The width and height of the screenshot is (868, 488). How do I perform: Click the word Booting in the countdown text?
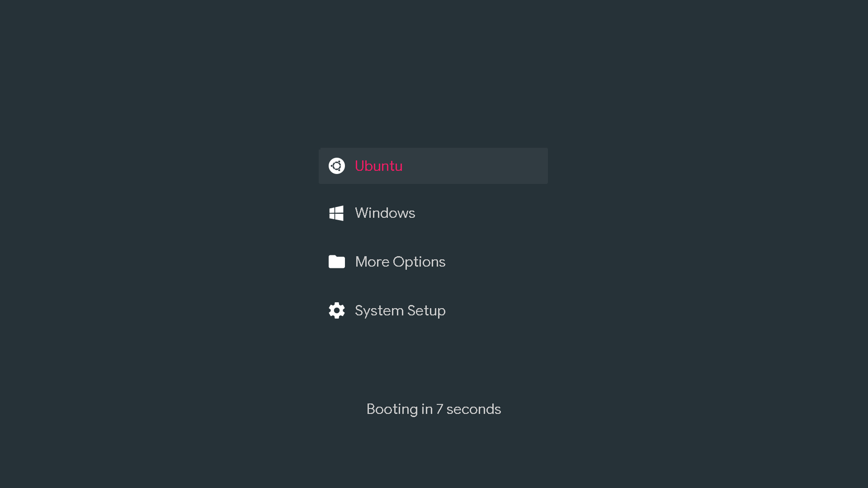(x=392, y=409)
